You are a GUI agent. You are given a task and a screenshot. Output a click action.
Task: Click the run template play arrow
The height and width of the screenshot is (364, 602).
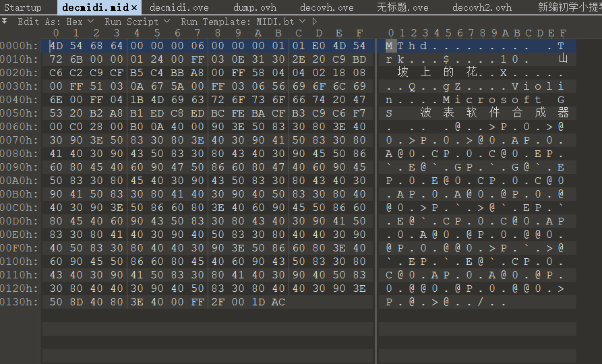[x=315, y=22]
